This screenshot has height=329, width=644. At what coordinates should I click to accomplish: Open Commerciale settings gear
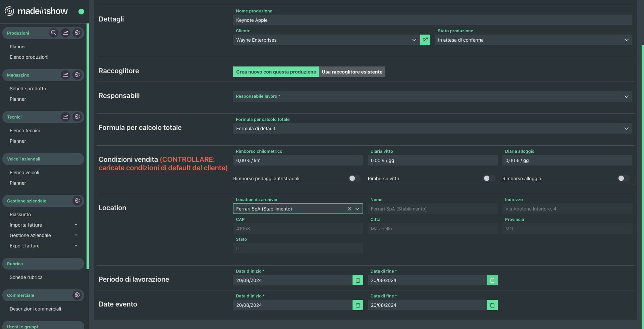[x=77, y=295]
